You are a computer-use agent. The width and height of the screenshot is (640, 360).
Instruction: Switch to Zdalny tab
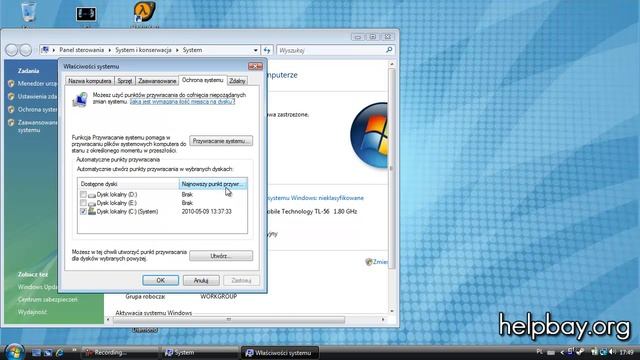pyautogui.click(x=237, y=81)
